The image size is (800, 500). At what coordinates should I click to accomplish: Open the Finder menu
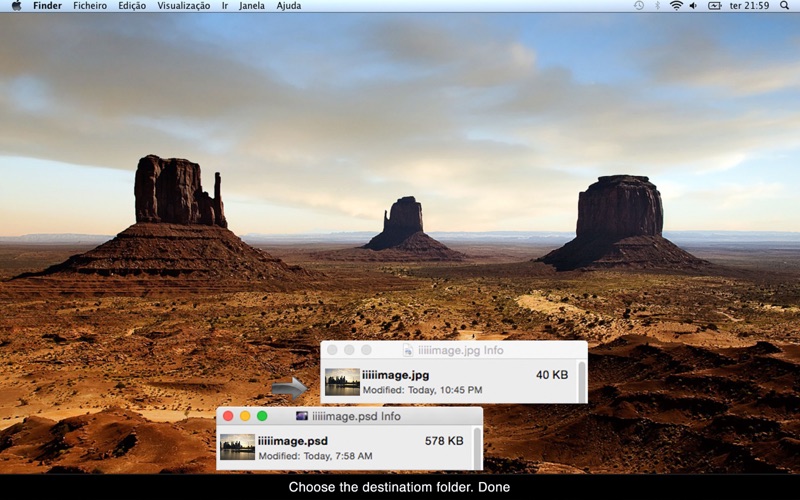[x=47, y=6]
